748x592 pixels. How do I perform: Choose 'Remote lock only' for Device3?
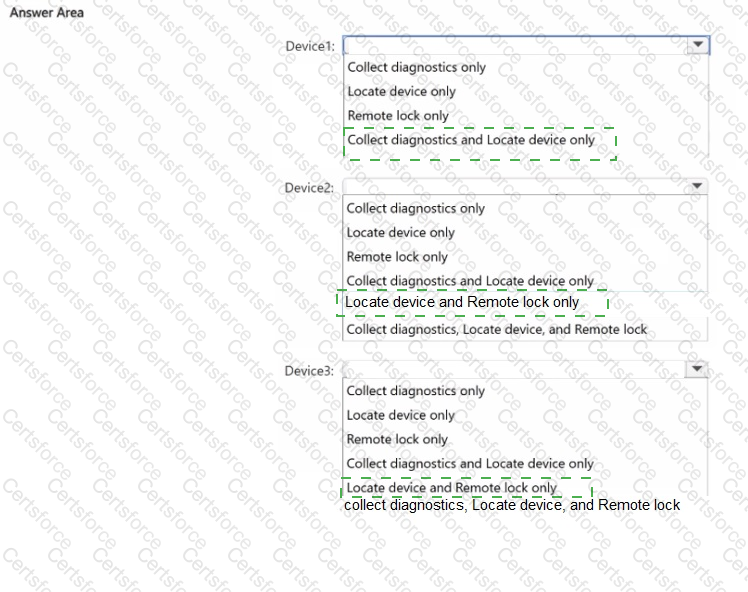click(397, 439)
